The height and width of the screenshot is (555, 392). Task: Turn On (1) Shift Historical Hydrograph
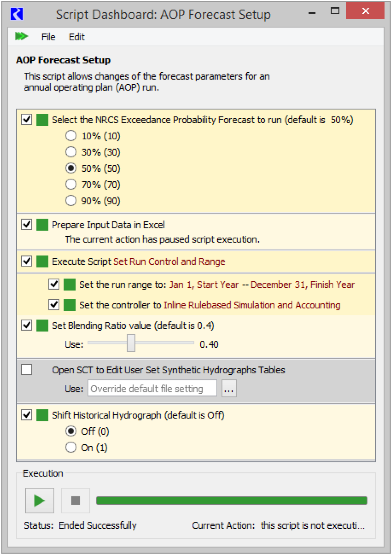tap(71, 447)
